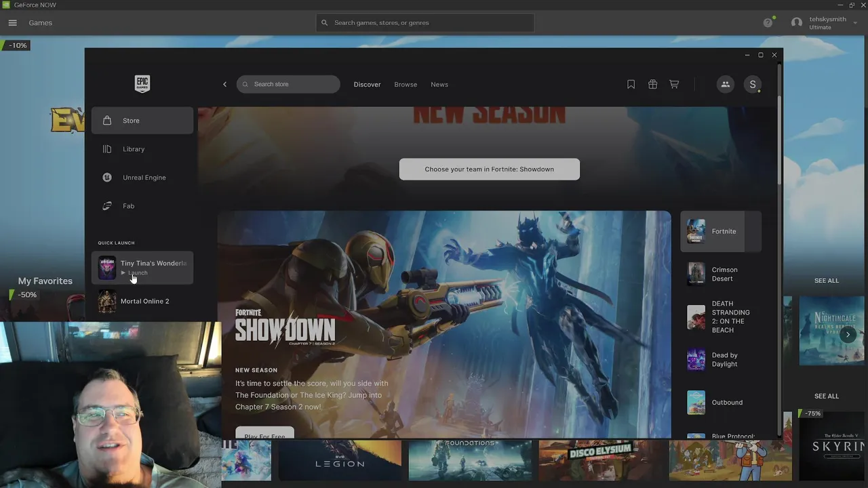Click the Epic Games logo

(x=142, y=83)
